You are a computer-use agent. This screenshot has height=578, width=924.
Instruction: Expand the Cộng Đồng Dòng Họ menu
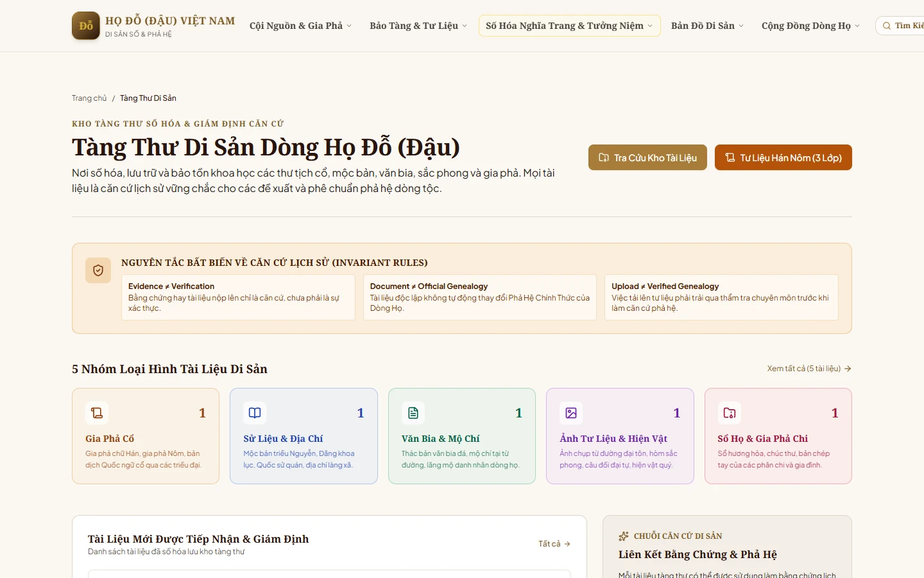[810, 26]
